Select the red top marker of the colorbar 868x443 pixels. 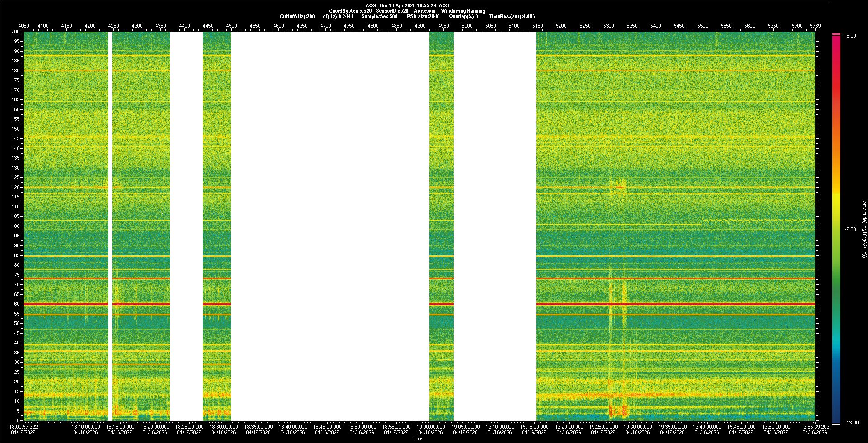pyautogui.click(x=836, y=34)
